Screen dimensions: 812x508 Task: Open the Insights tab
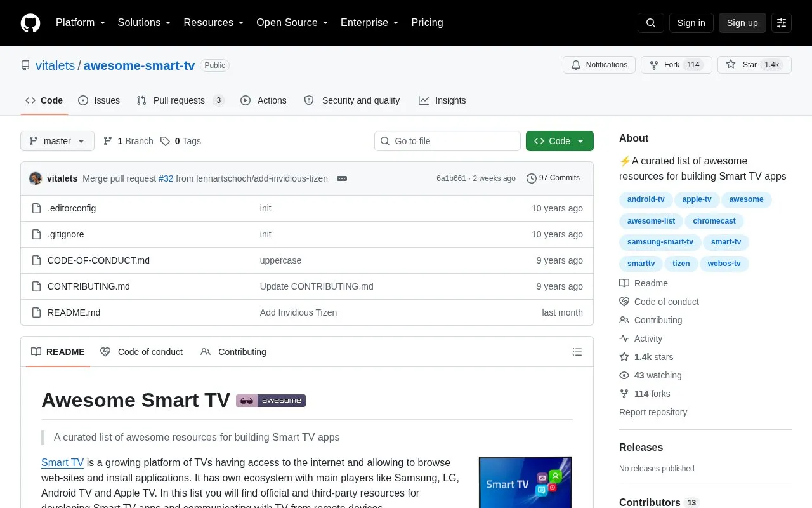pos(442,100)
